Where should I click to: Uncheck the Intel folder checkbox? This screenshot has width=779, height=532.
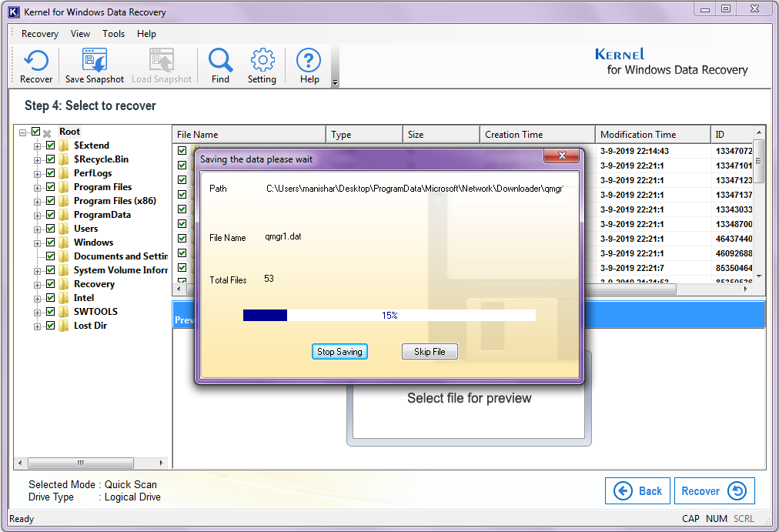tap(50, 297)
